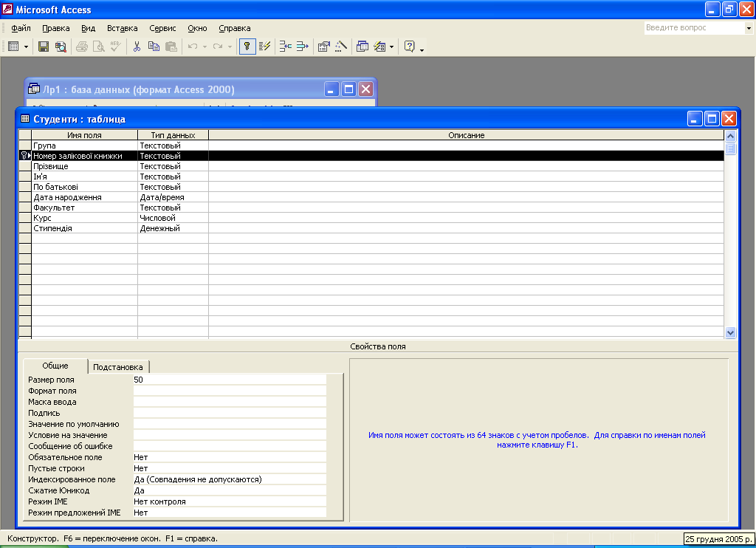
Task: Click the Режим IME value
Action: point(230,501)
